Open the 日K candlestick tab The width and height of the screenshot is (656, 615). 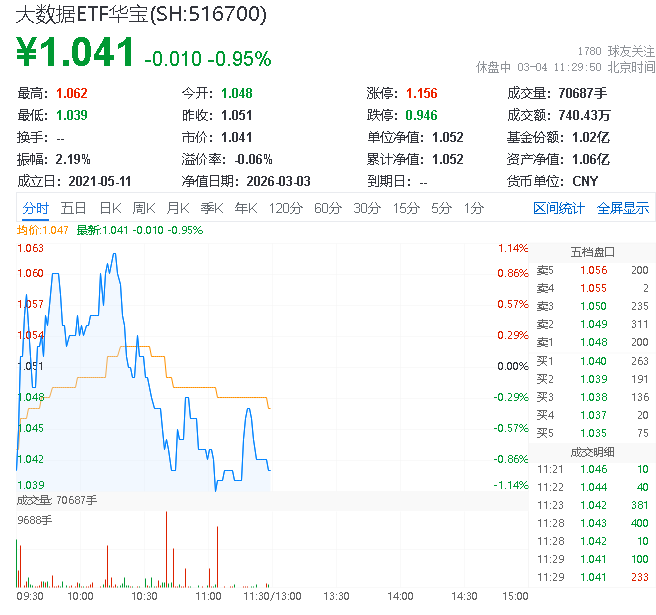(x=109, y=208)
